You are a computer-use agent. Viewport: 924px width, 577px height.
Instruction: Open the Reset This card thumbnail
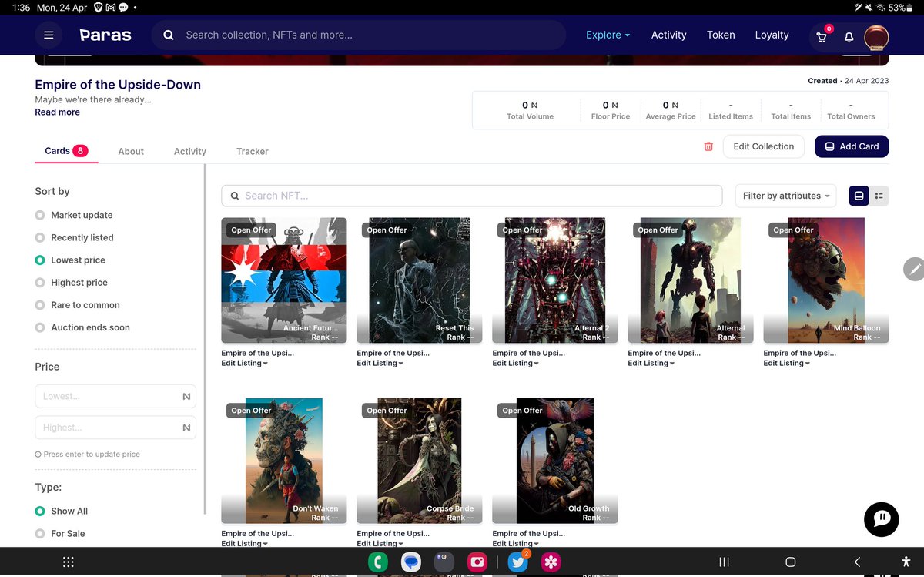(x=420, y=280)
